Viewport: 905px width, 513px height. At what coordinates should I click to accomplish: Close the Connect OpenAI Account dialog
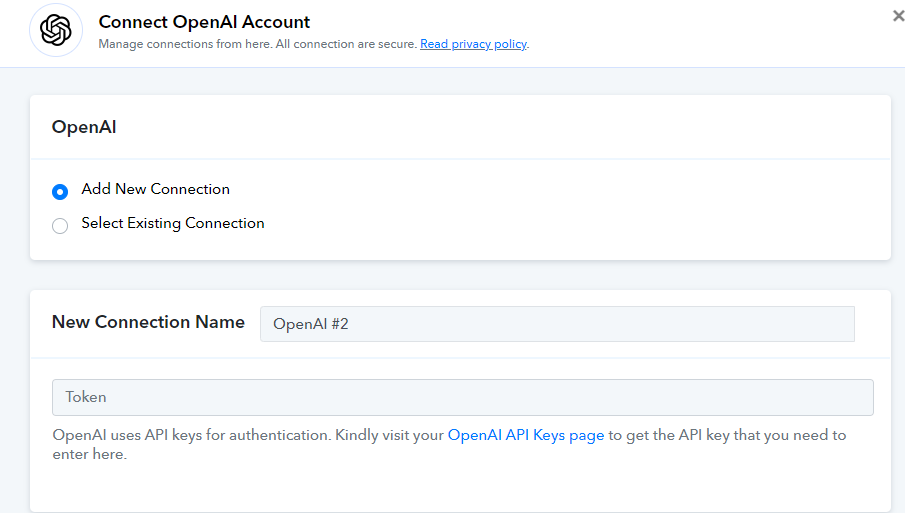pos(898,16)
